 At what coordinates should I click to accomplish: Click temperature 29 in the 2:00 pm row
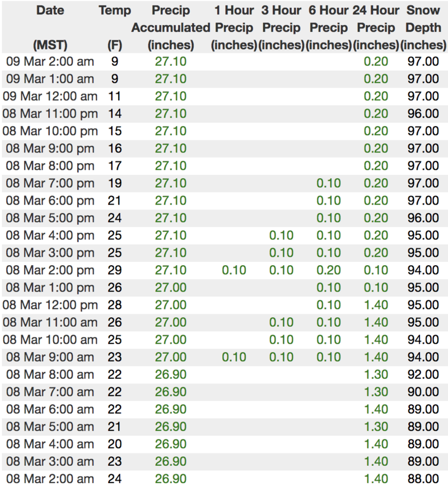coord(115,270)
